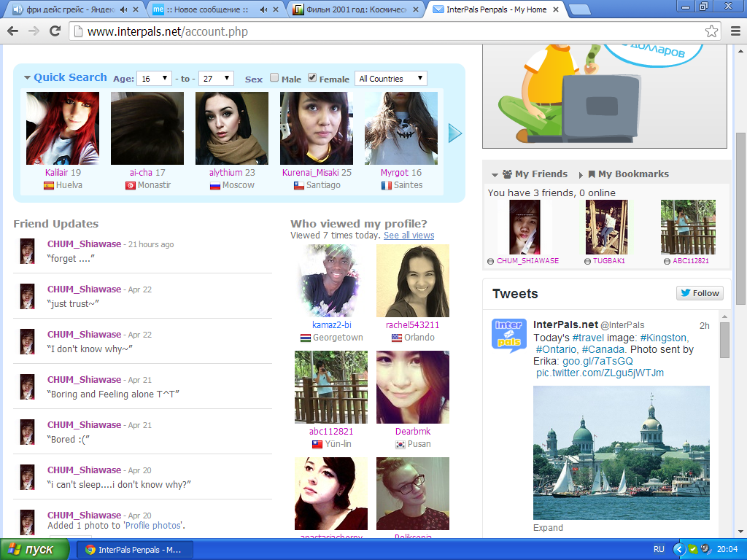The height and width of the screenshot is (560, 747).
Task: Select InterPals Penpals My Home tab
Action: pos(495,9)
